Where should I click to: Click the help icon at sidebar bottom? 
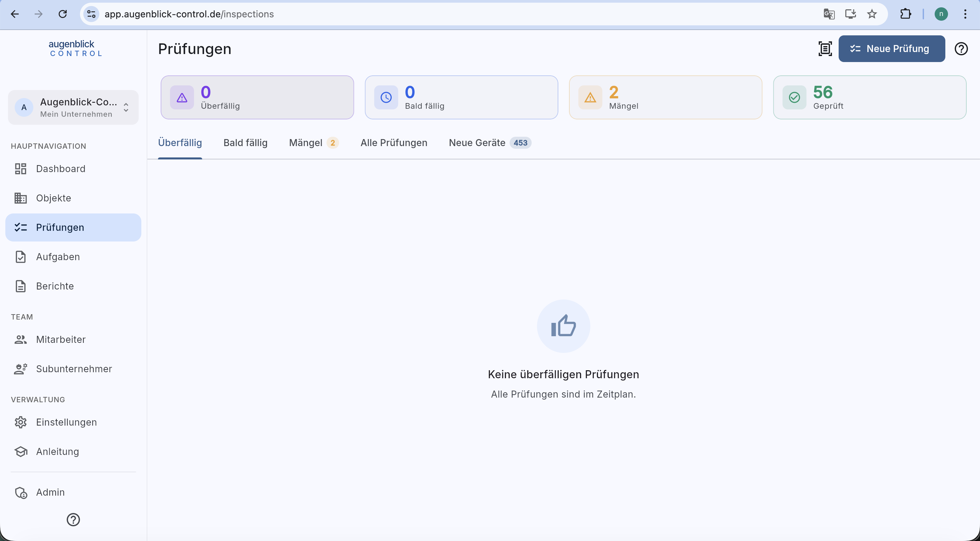tap(73, 519)
